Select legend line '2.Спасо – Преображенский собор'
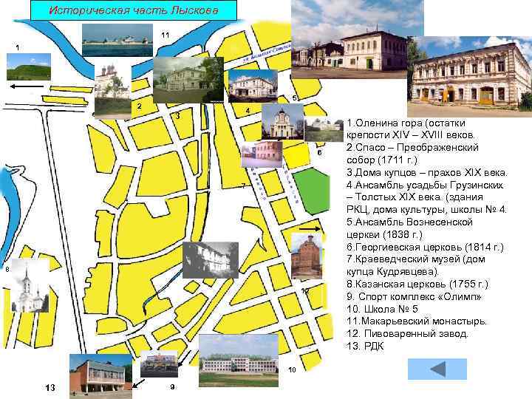The height and width of the screenshot is (399, 532). coord(412,154)
